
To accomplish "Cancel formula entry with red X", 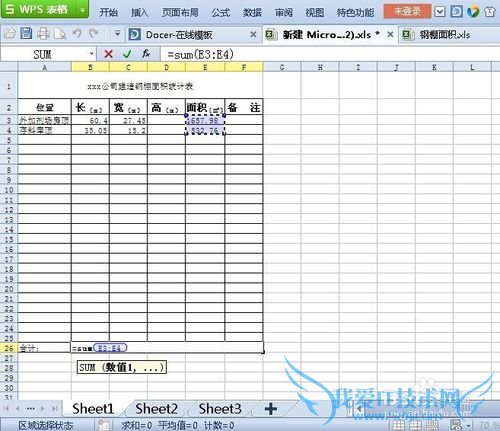I will pos(108,54).
